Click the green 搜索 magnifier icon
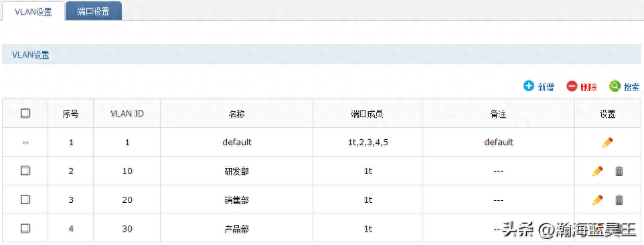Viewport: 644px width, 245px height. 615,86
